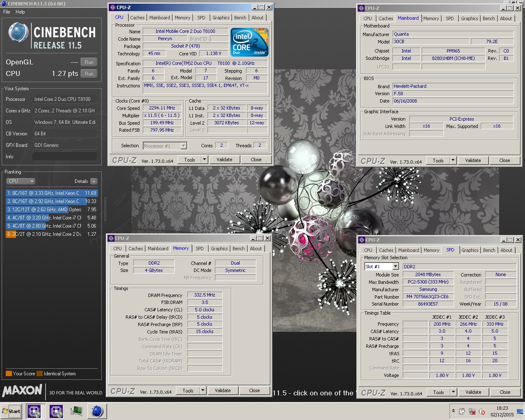Expand Tools dropdown arrow in CPU-Z Memory window
The image size is (525, 420).
pos(203,391)
